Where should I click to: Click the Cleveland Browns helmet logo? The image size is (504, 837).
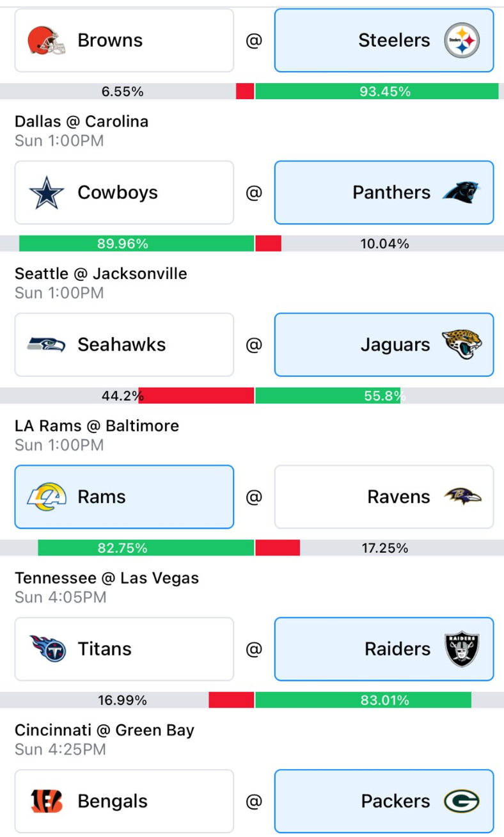click(x=47, y=40)
